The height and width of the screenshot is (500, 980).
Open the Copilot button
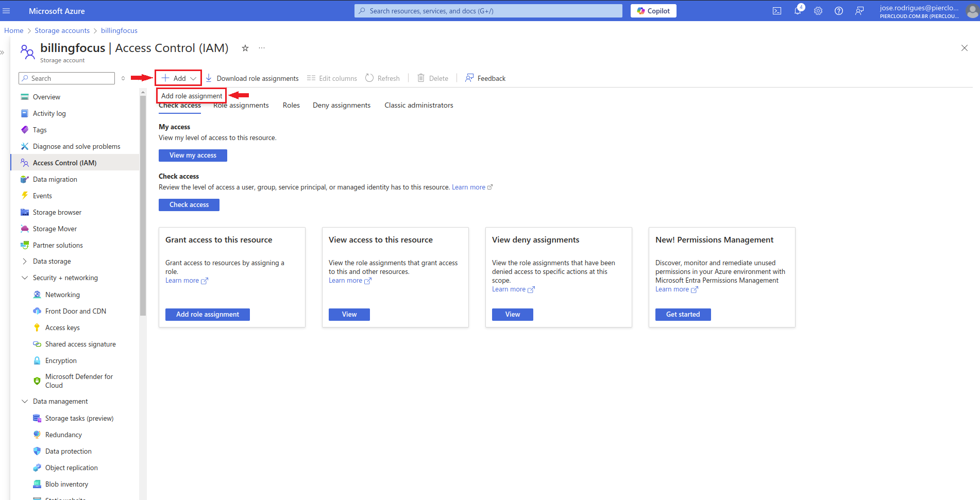pos(653,11)
